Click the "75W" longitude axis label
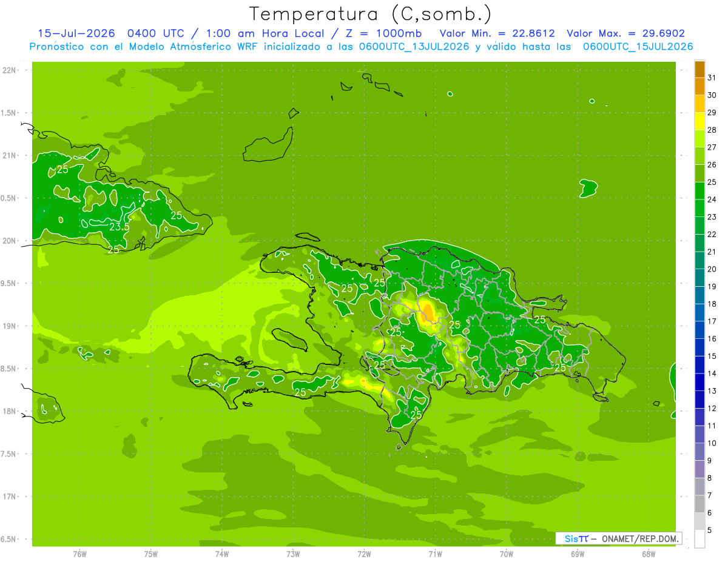Image resolution: width=728 pixels, height=562 pixels. coord(151,554)
